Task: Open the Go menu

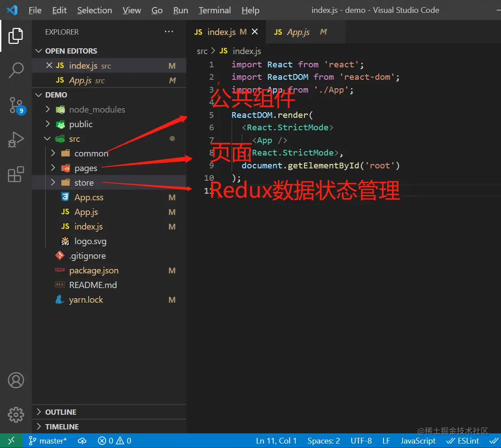Action: point(157,10)
